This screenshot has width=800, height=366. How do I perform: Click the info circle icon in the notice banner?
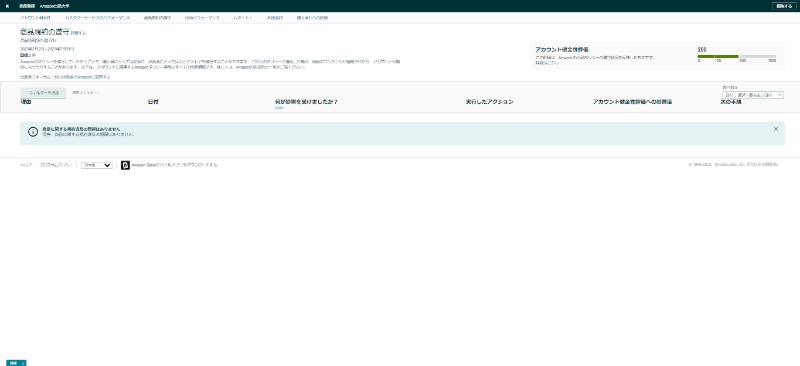tap(33, 132)
